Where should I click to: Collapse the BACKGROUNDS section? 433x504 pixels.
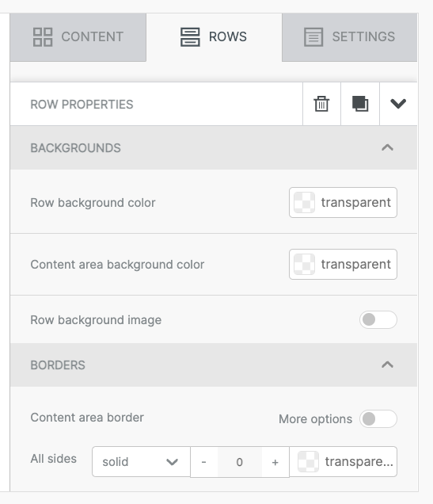coord(387,148)
